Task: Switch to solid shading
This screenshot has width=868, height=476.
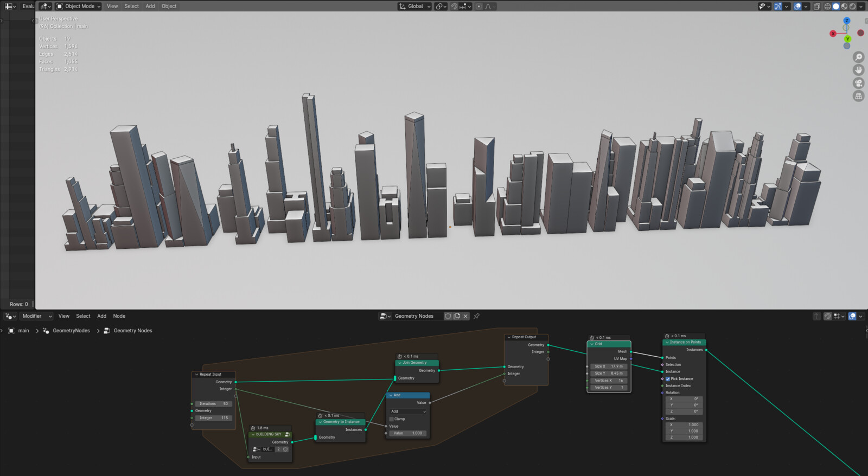Action: [836, 6]
